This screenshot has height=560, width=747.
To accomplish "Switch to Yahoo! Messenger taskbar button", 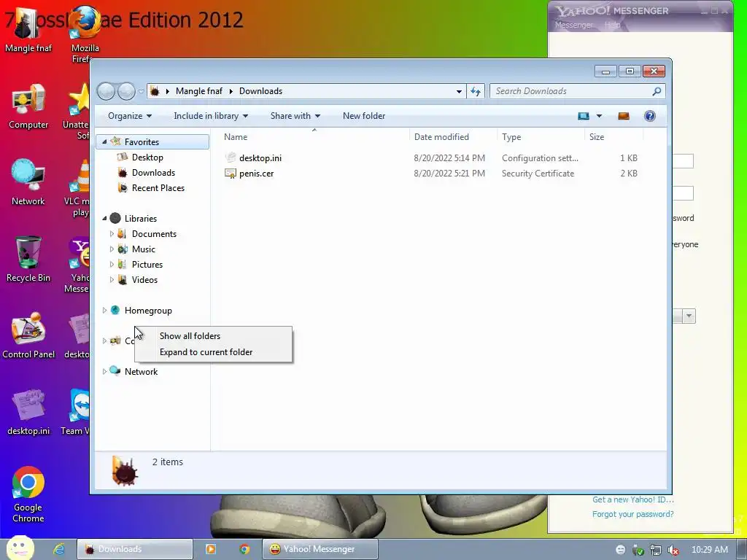I will (x=320, y=549).
